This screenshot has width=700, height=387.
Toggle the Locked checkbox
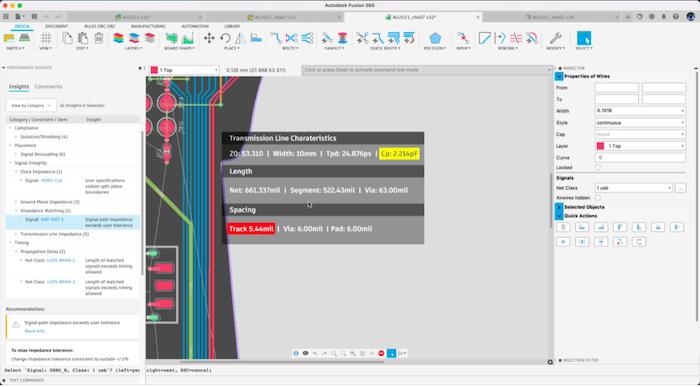[x=598, y=167]
